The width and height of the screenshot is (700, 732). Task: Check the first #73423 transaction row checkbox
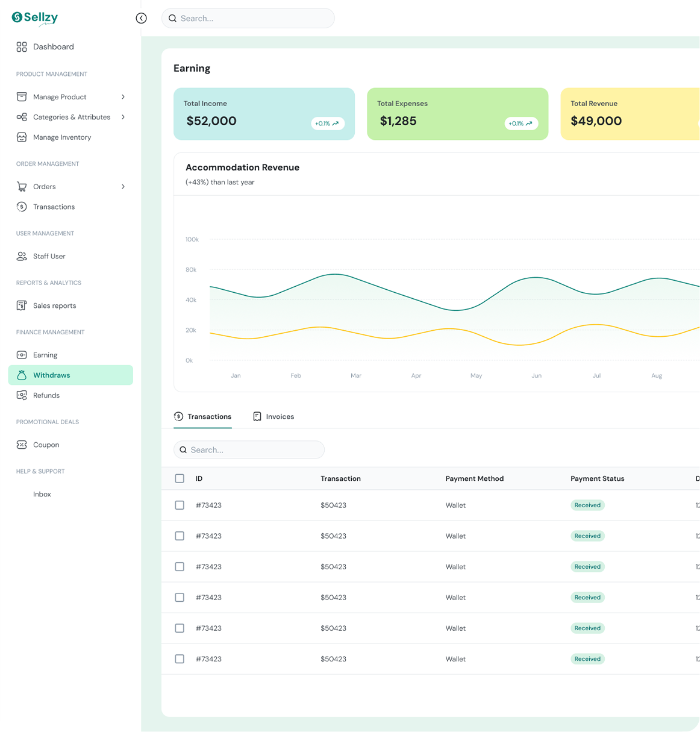tap(180, 505)
